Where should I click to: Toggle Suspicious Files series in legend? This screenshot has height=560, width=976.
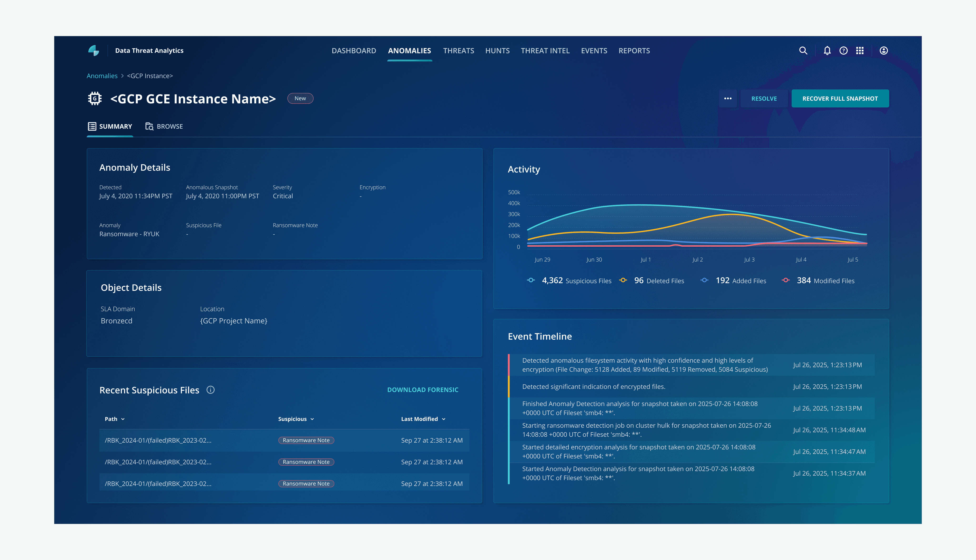click(531, 280)
